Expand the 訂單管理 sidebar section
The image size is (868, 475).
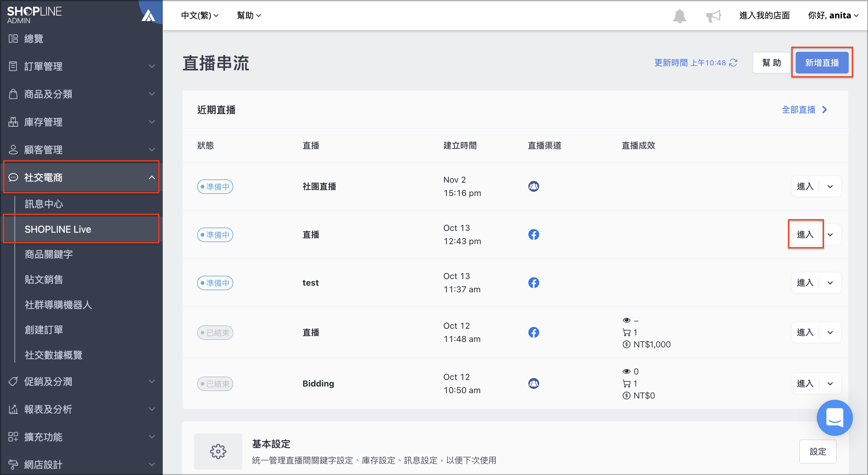[x=81, y=66]
